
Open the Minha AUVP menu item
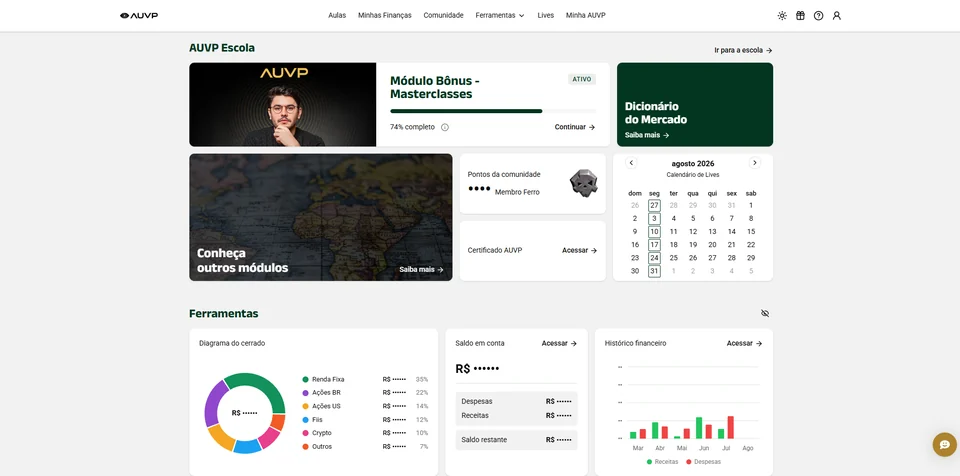coord(585,15)
